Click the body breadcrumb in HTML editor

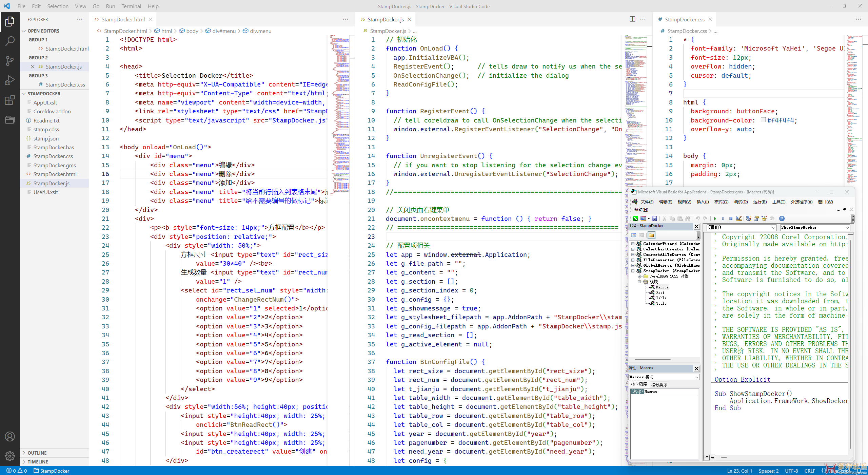tap(192, 31)
